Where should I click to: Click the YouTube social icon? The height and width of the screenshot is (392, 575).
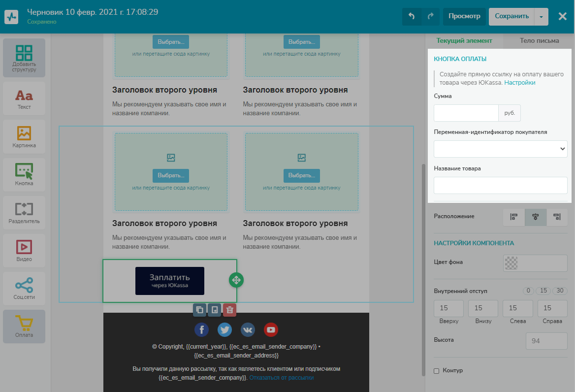[271, 329]
